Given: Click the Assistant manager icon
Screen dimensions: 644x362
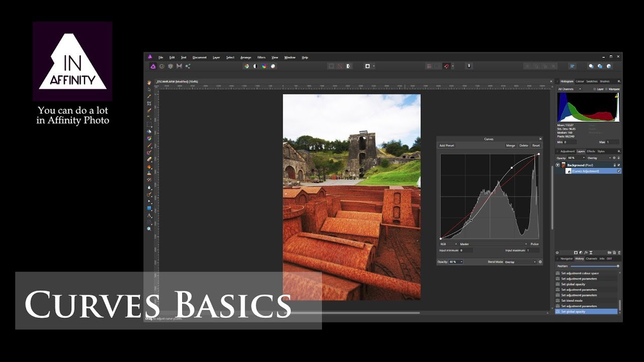Looking at the screenshot, I should click(x=469, y=66).
